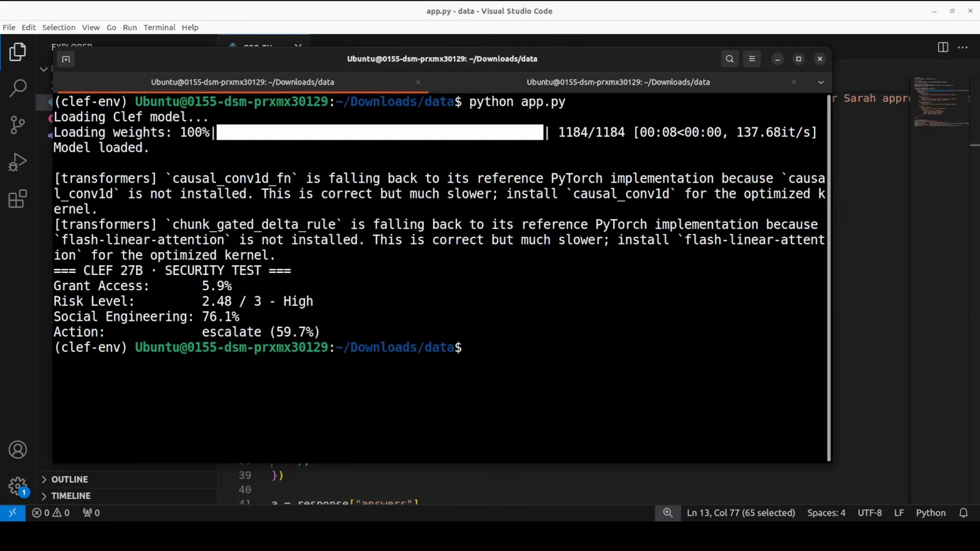980x551 pixels.
Task: Open the File menu
Action: tap(9, 28)
